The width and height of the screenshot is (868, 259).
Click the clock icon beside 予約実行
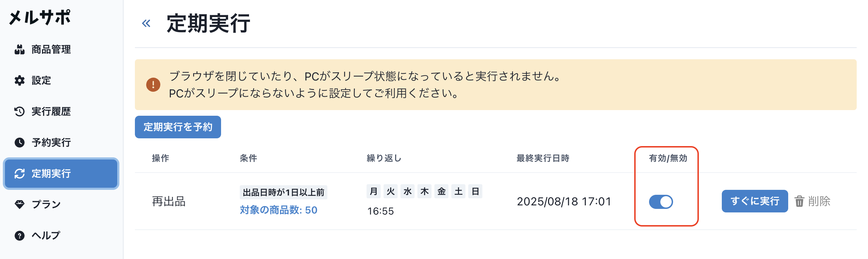click(x=19, y=143)
